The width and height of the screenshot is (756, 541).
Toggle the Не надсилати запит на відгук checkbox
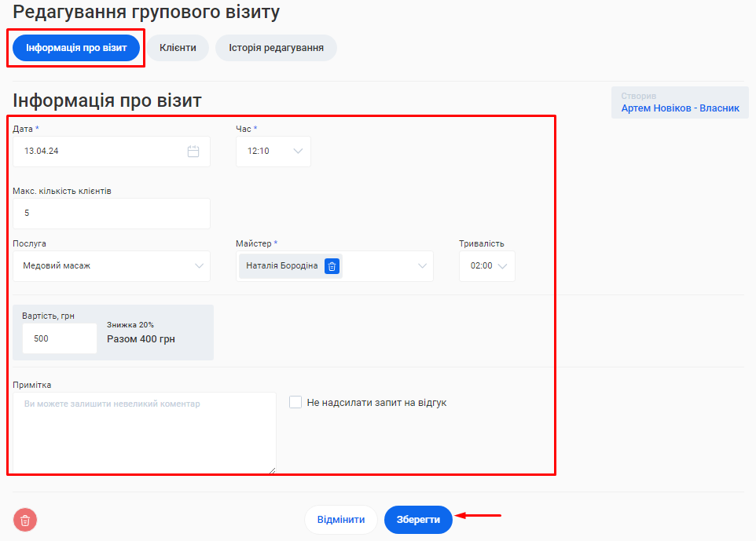(x=295, y=402)
